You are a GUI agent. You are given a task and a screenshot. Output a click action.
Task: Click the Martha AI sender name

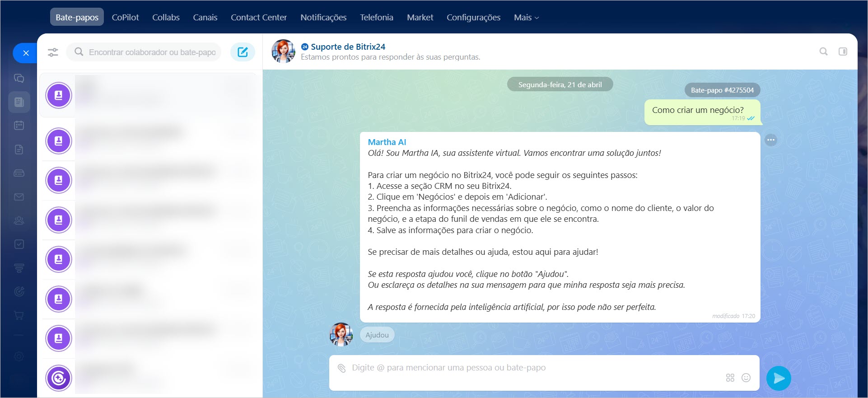click(387, 142)
